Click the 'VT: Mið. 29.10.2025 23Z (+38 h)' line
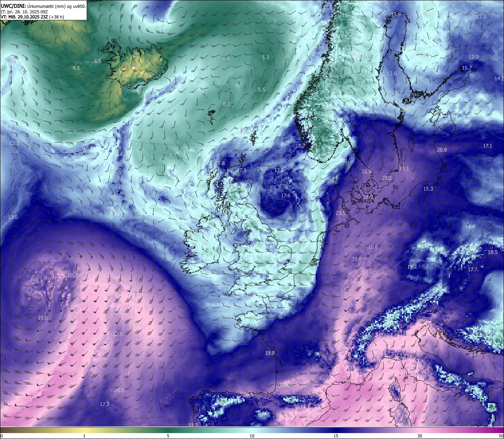504x439 pixels. pyautogui.click(x=32, y=17)
